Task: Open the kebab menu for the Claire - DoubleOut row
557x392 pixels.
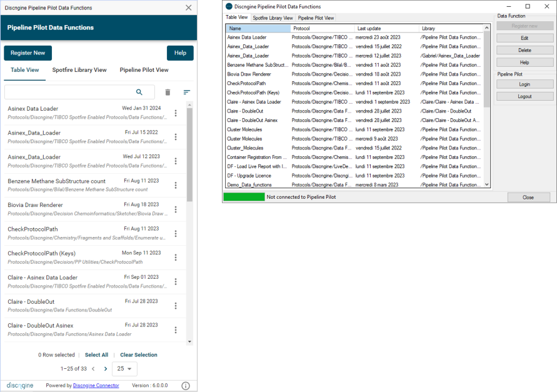Action: [x=176, y=306]
